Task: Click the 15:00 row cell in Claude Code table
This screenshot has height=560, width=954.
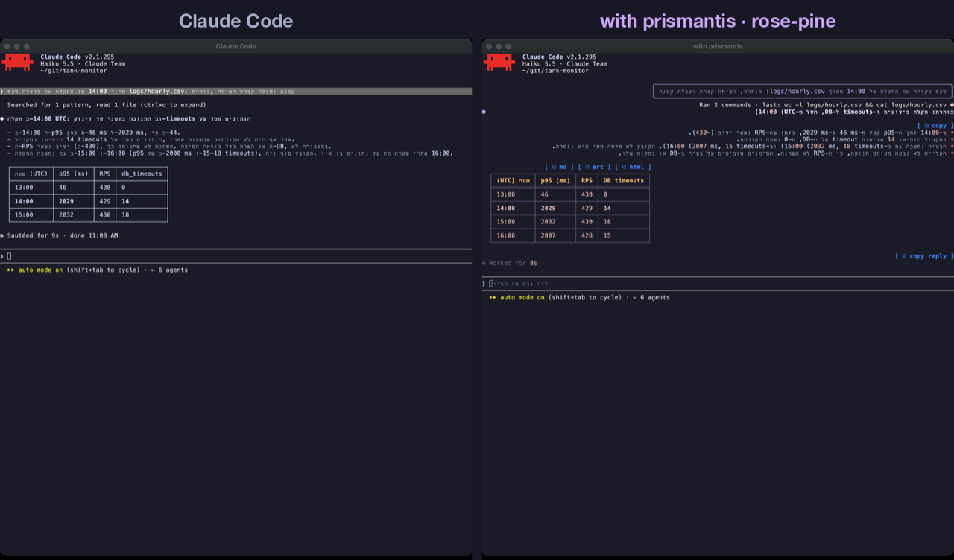Action: click(25, 214)
